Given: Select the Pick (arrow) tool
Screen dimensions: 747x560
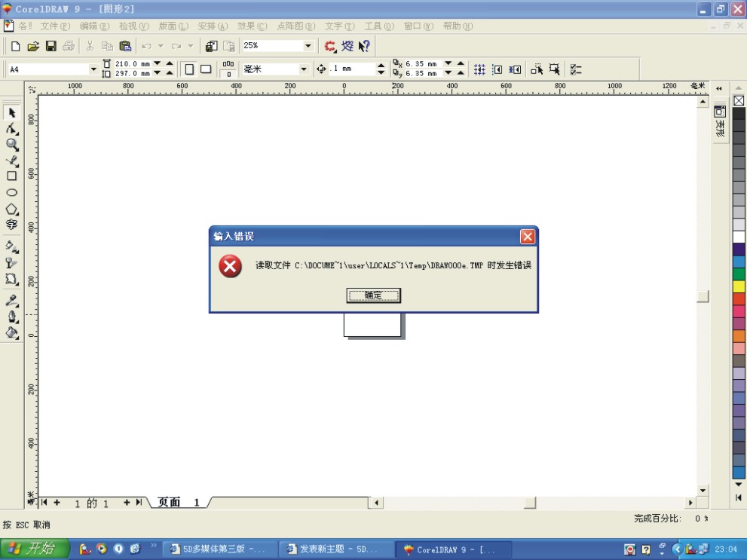Looking at the screenshot, I should point(12,112).
